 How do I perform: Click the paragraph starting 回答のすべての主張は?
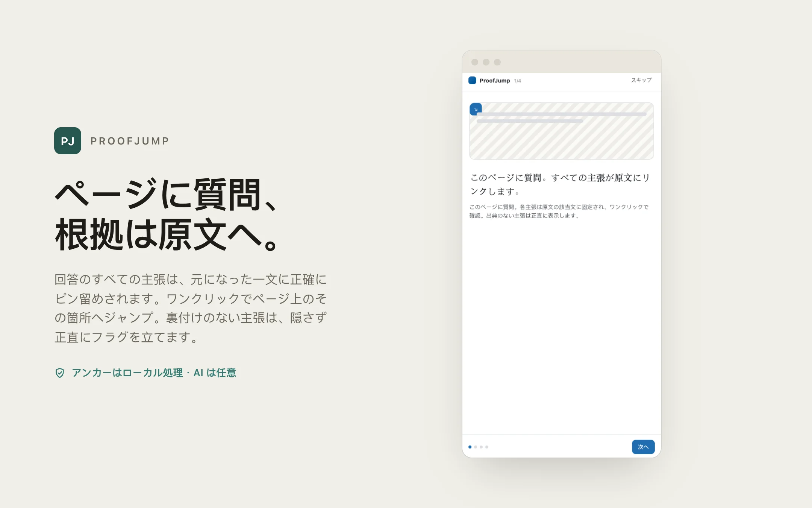point(191,308)
